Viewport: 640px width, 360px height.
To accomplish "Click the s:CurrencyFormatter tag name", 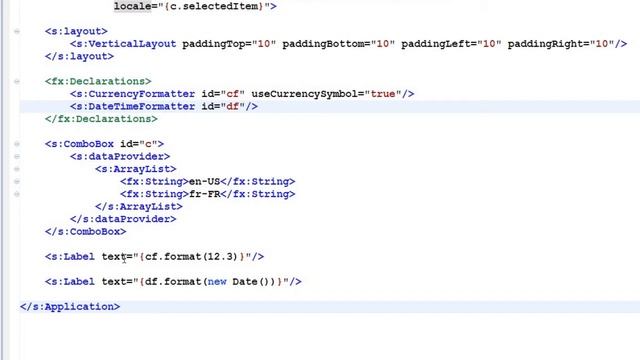I will pyautogui.click(x=136, y=94).
